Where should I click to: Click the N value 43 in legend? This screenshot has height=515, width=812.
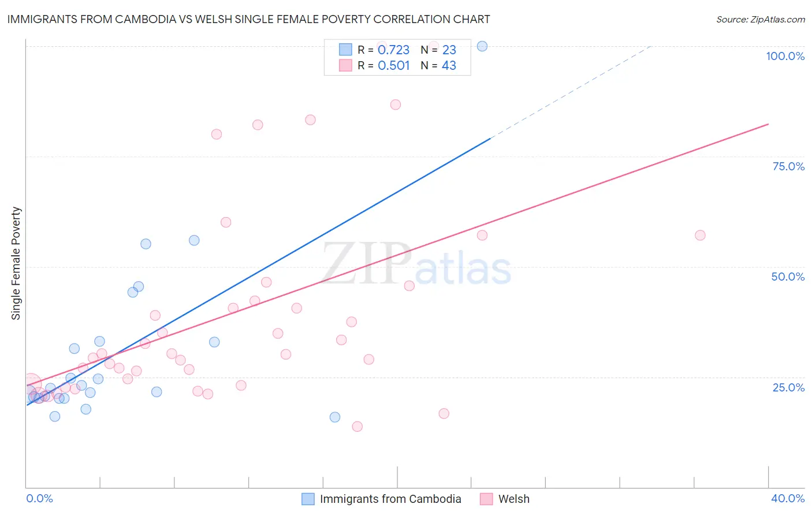(x=449, y=65)
